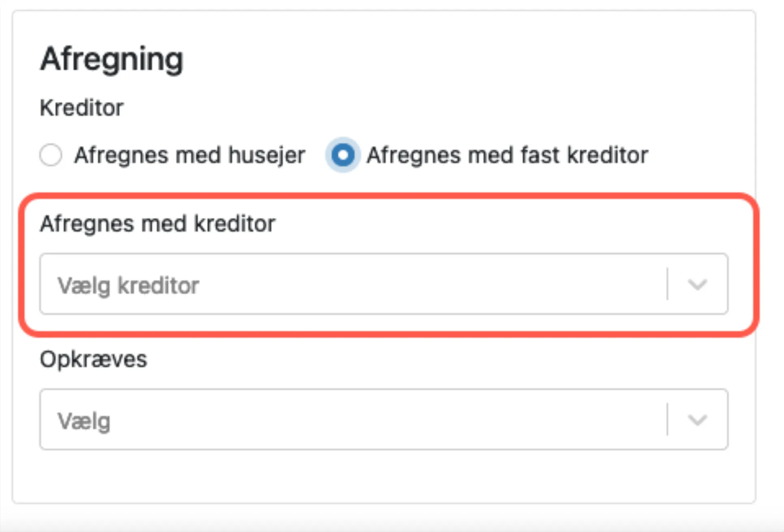Click the Kreditor label text

[82, 107]
